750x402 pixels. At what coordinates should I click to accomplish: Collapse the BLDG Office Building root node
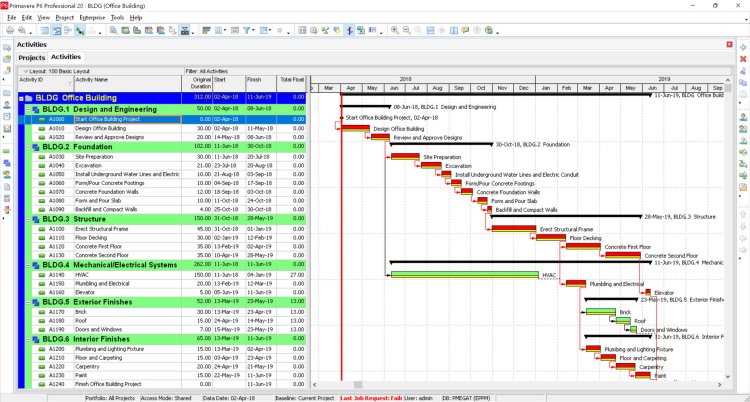click(x=22, y=98)
